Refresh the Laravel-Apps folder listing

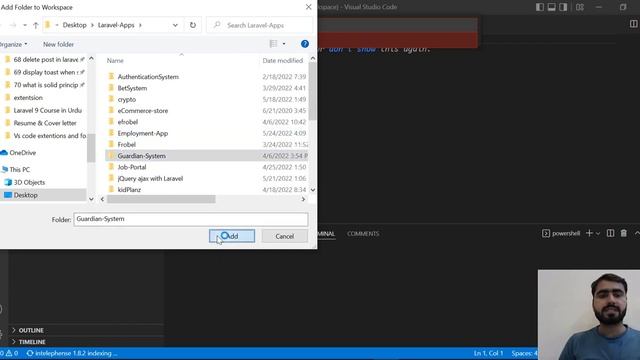(193, 25)
